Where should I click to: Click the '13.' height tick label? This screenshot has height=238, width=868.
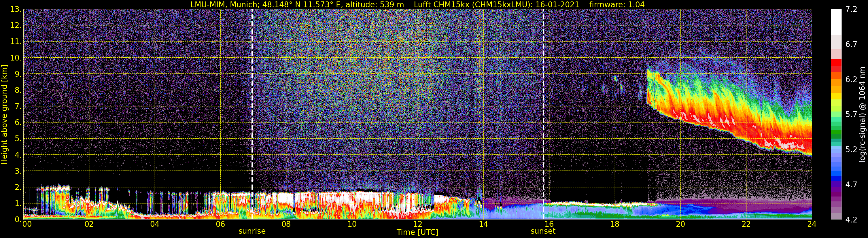click(x=16, y=9)
